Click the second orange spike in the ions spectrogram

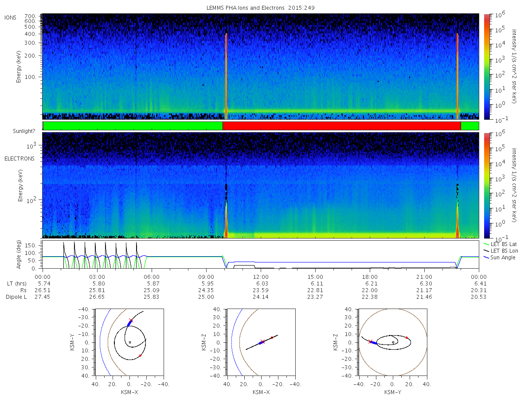click(x=457, y=76)
